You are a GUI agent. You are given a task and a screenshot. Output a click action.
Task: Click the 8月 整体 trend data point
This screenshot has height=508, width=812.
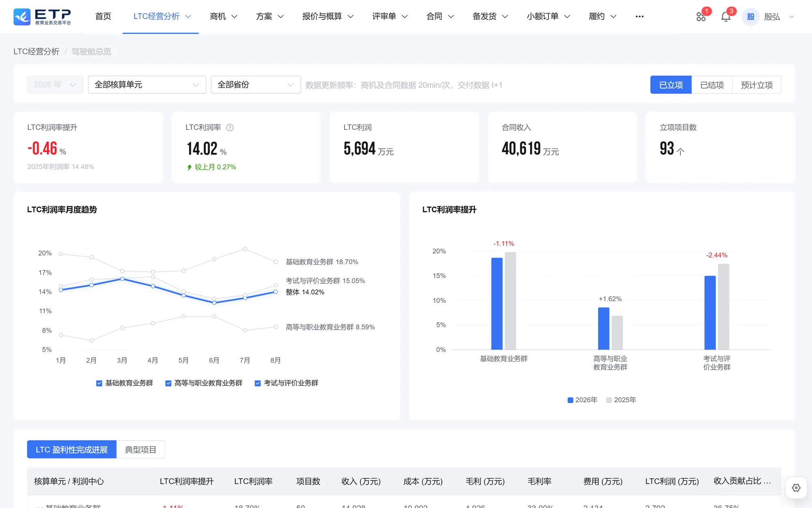276,292
